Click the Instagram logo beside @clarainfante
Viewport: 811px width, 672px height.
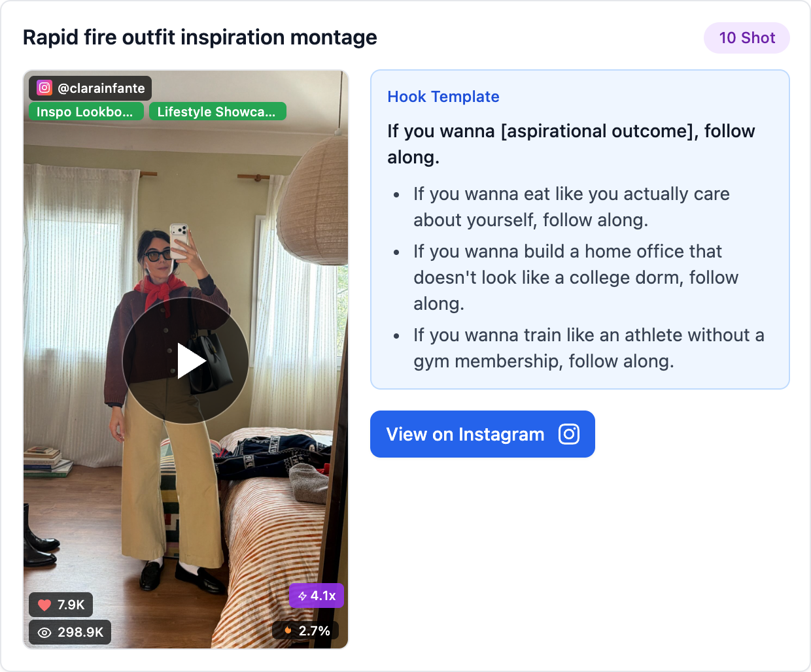click(44, 88)
